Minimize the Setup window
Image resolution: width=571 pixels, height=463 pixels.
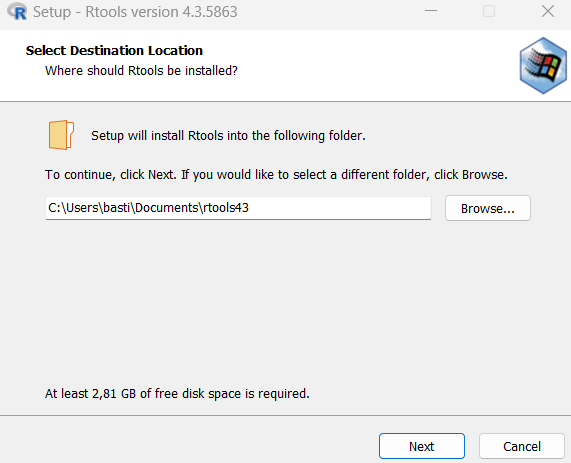pos(431,11)
